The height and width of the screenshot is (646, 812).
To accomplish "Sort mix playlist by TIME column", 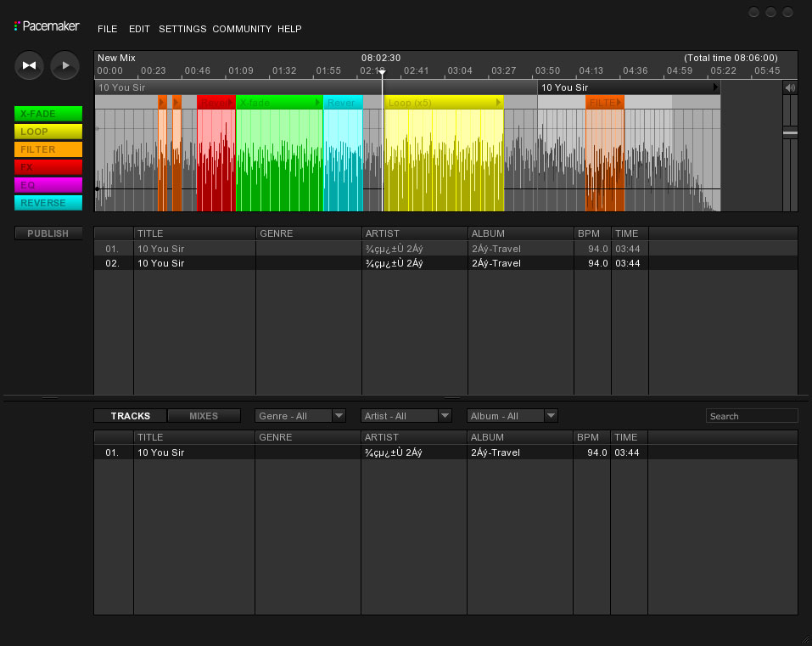I will [630, 233].
